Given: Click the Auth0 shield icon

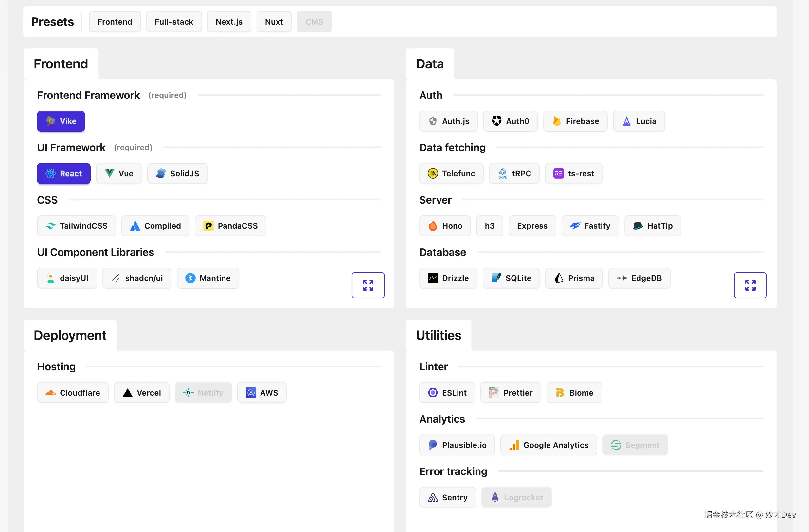Looking at the screenshot, I should pyautogui.click(x=496, y=121).
